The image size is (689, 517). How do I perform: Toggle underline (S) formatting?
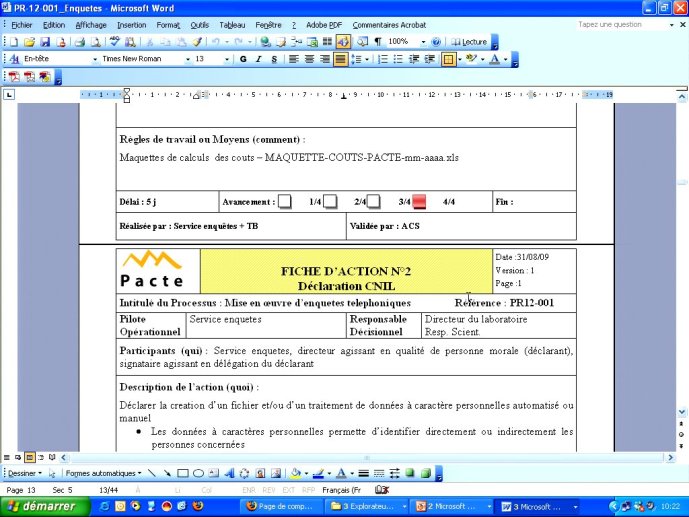pos(274,59)
